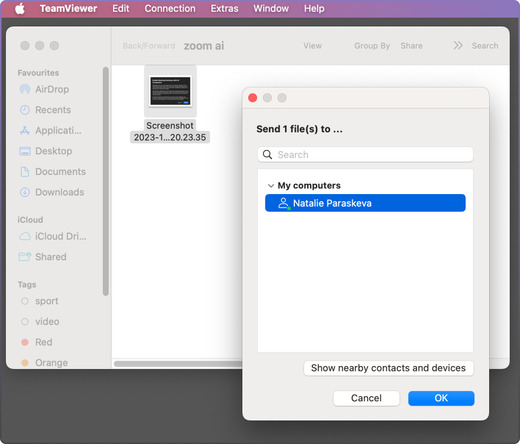Click the Downloads sidebar icon
The width and height of the screenshot is (520, 444).
pos(25,192)
